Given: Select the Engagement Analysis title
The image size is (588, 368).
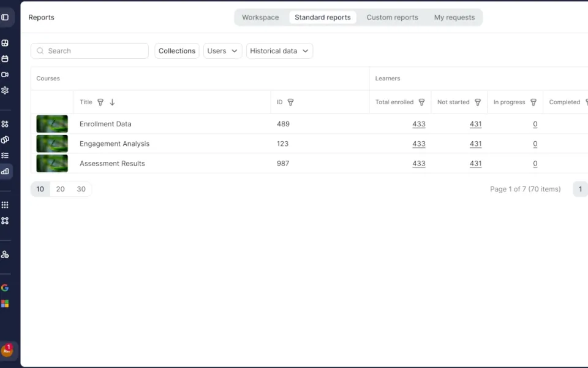Looking at the screenshot, I should point(115,144).
